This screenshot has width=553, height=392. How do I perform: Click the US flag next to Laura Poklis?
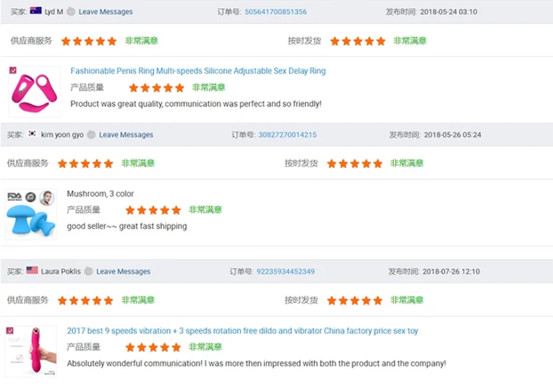tap(32, 271)
